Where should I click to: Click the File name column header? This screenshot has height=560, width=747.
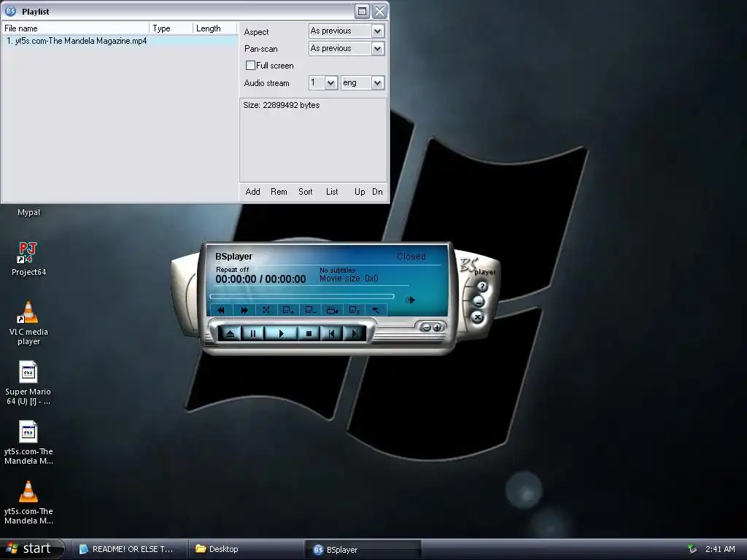click(76, 28)
